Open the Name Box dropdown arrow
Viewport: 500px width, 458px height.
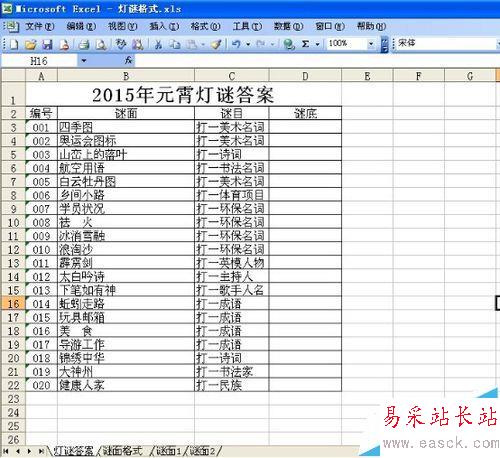pos(83,61)
